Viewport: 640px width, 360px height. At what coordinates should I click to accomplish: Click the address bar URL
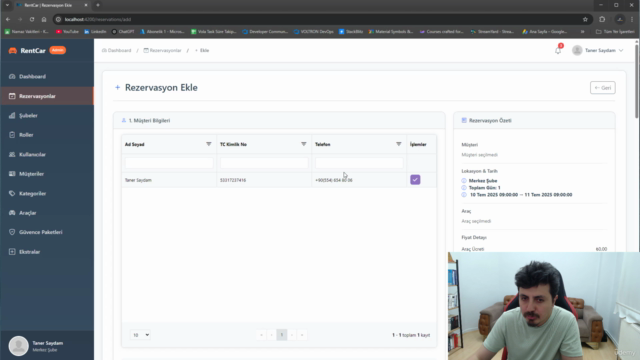coord(98,19)
